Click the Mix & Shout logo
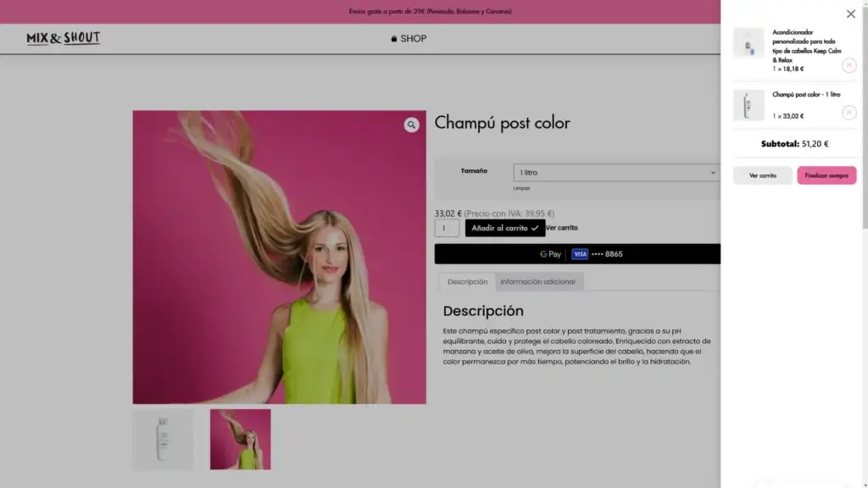The width and height of the screenshot is (868, 488). click(64, 38)
